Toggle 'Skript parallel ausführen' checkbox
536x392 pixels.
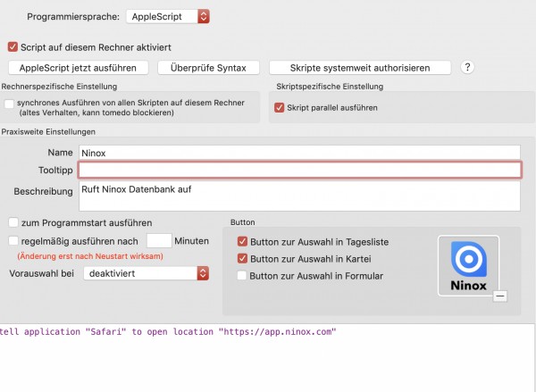pyautogui.click(x=280, y=108)
